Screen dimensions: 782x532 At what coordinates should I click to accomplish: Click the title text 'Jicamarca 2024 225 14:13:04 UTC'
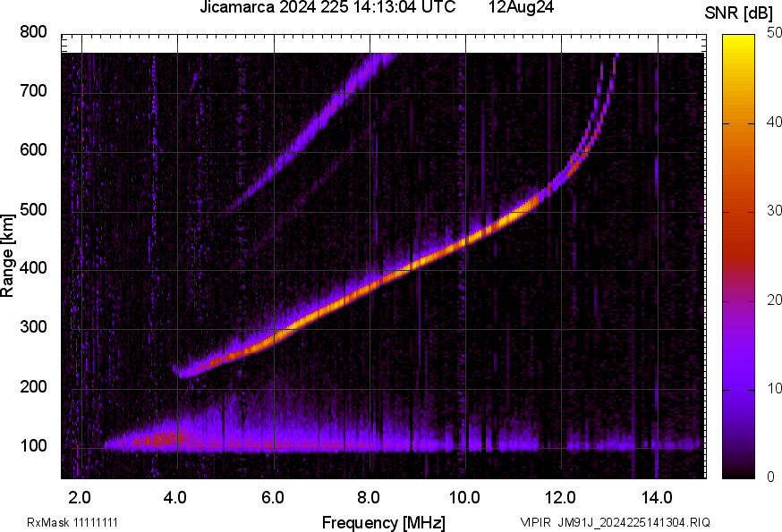pos(327,7)
